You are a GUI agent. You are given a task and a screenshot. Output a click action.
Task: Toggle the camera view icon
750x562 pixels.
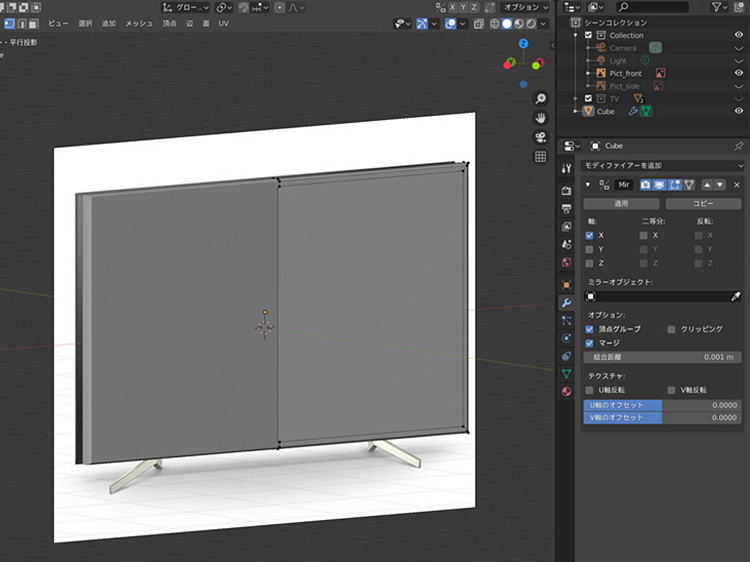pyautogui.click(x=541, y=137)
